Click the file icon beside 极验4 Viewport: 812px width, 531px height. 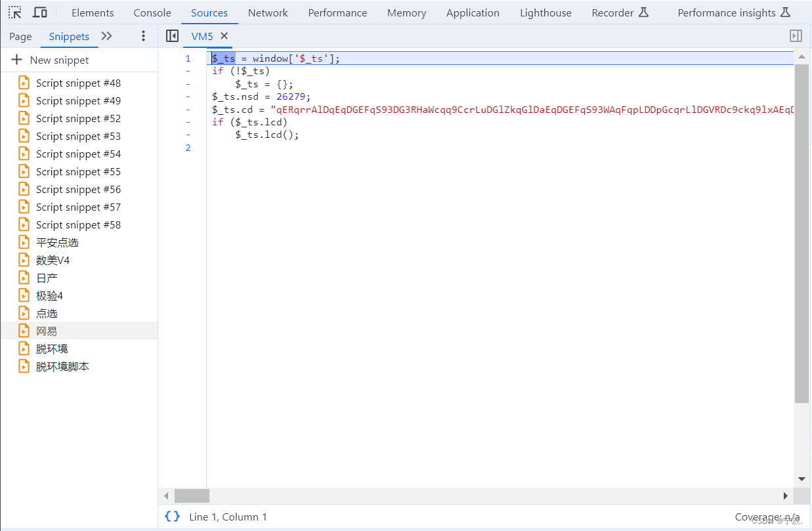tap(24, 295)
